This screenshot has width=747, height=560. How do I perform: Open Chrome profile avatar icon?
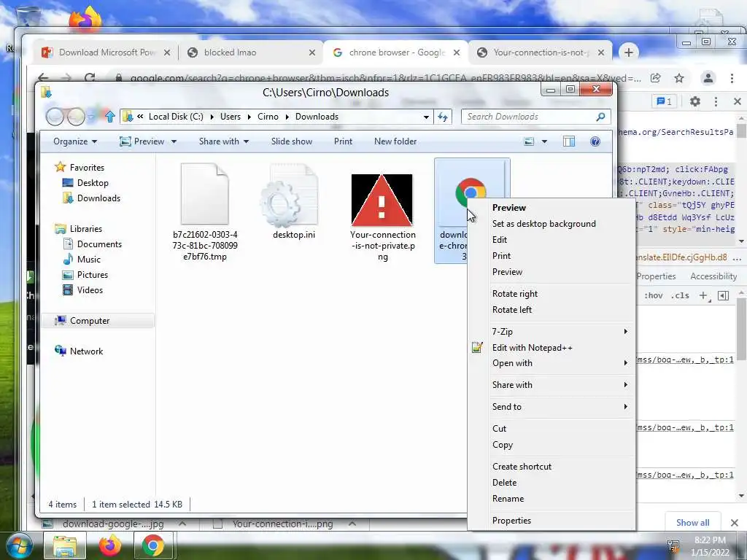tap(708, 78)
